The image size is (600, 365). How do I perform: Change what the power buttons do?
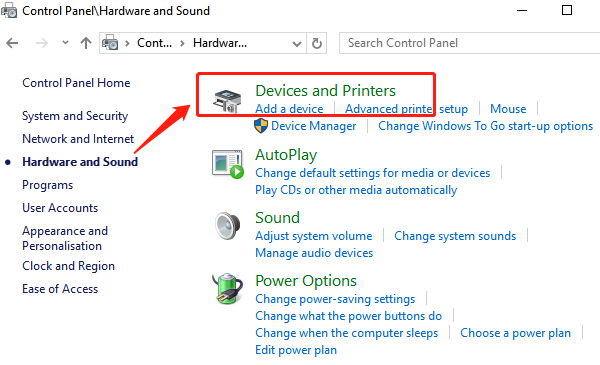coord(349,316)
